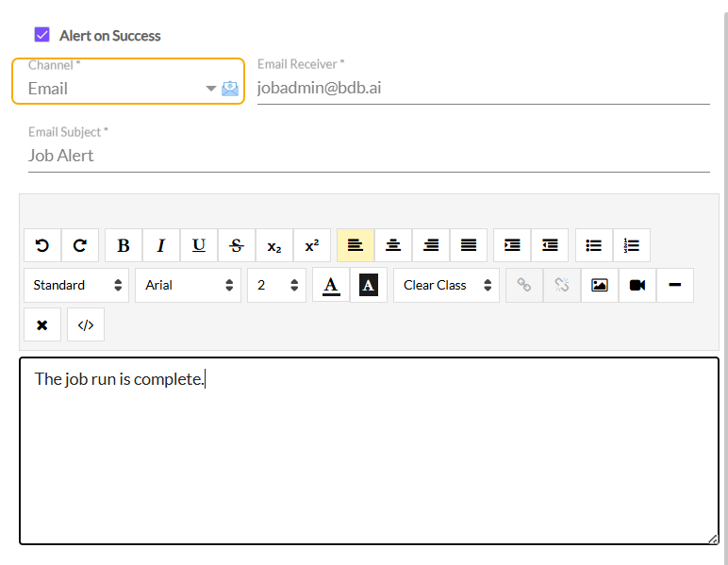Screen dimensions: 728x565
Task: Open the Arial font family dropdown
Action: click(188, 285)
